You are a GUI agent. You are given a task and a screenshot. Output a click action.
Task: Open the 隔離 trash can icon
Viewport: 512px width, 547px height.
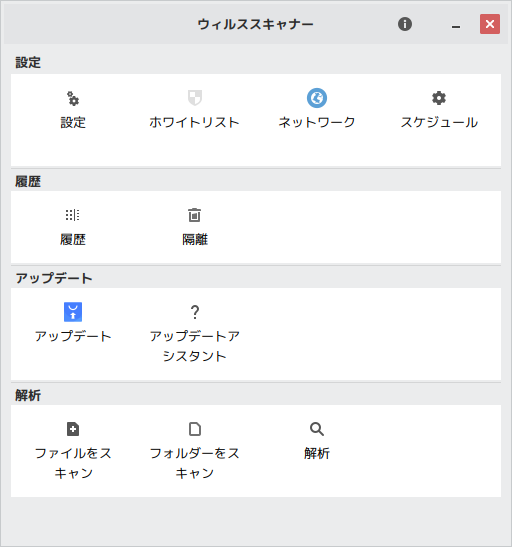(195, 215)
